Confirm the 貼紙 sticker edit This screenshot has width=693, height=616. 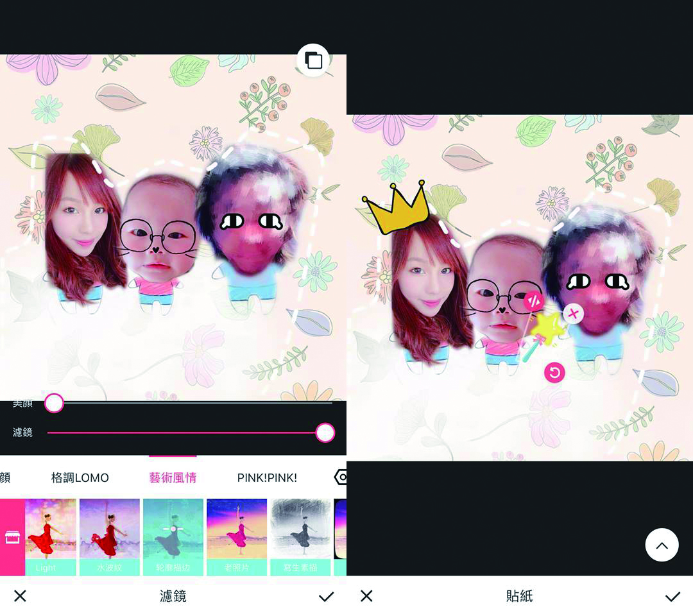coord(672,597)
